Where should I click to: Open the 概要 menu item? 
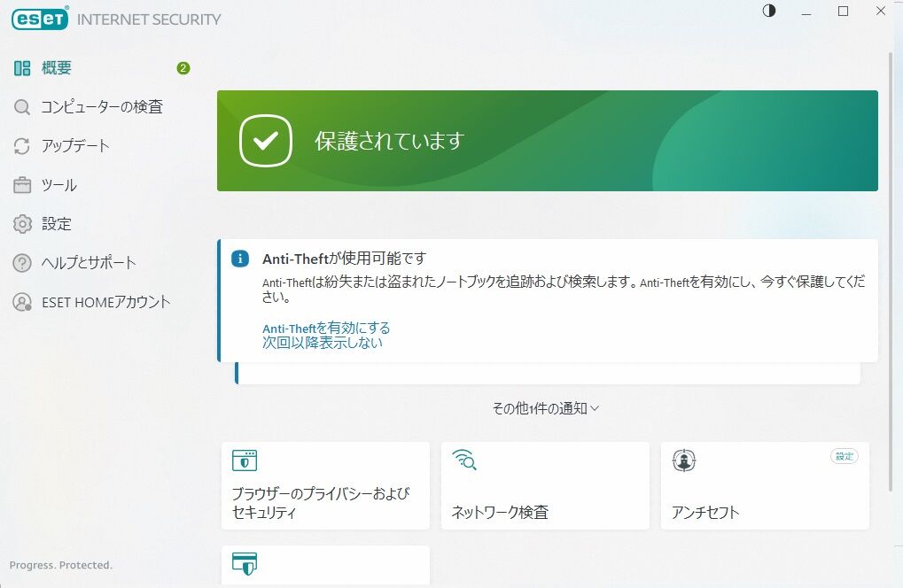click(57, 68)
